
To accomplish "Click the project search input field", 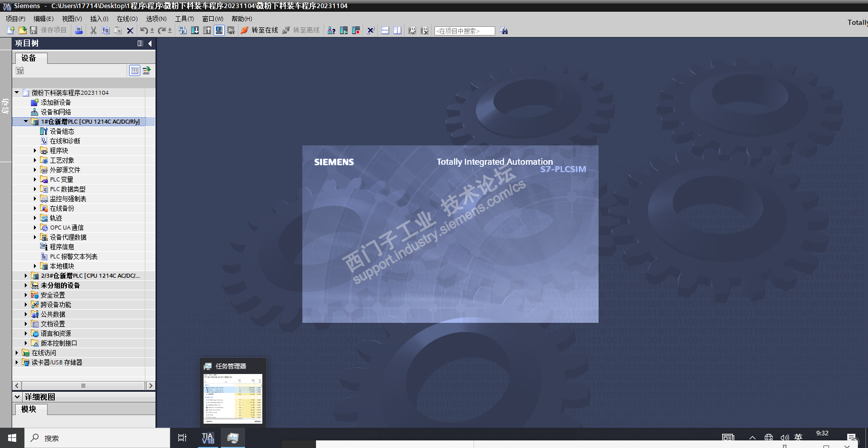I will point(464,31).
